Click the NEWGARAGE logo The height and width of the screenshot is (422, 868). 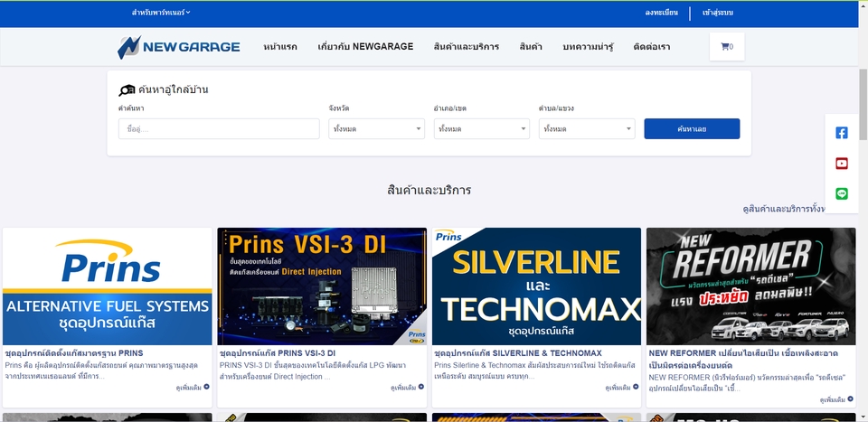[178, 47]
